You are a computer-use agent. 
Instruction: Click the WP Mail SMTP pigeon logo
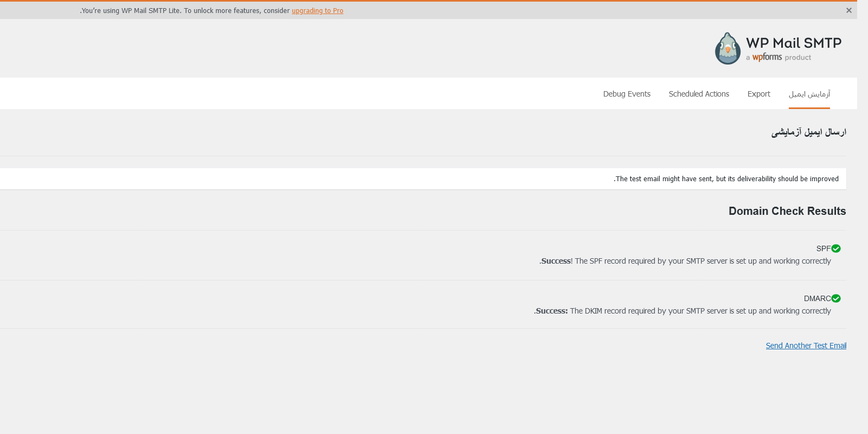coord(727,48)
